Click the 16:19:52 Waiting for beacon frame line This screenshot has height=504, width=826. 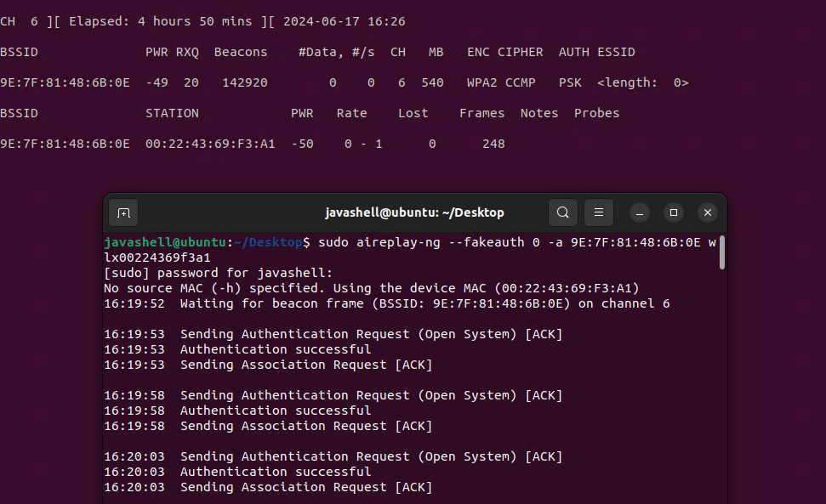387,303
